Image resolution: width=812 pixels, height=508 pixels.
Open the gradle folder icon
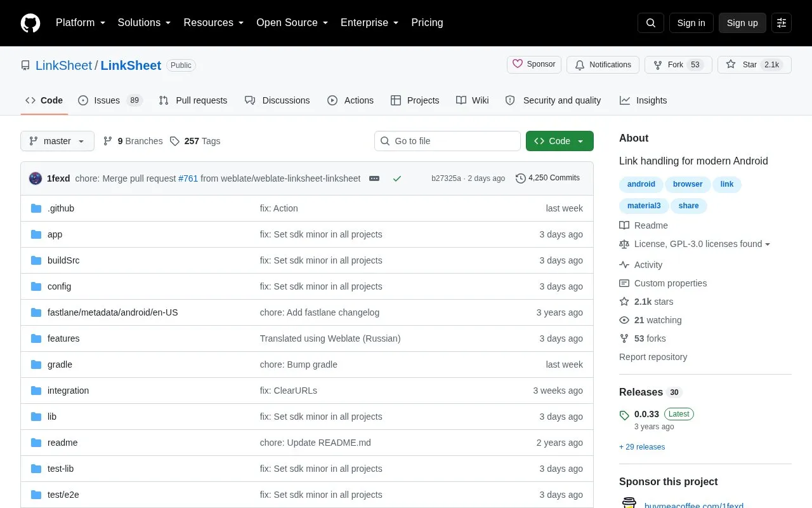point(36,364)
